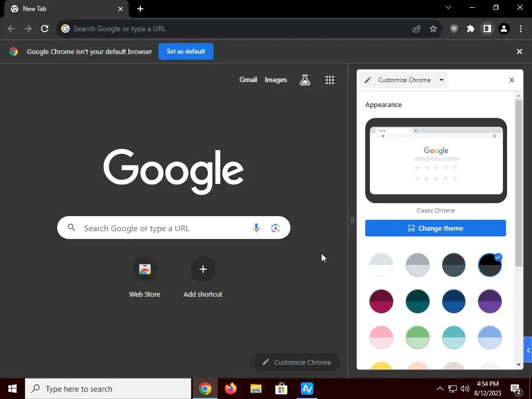The image size is (532, 399).
Task: Open the Extensions puzzle icon
Action: (x=471, y=29)
